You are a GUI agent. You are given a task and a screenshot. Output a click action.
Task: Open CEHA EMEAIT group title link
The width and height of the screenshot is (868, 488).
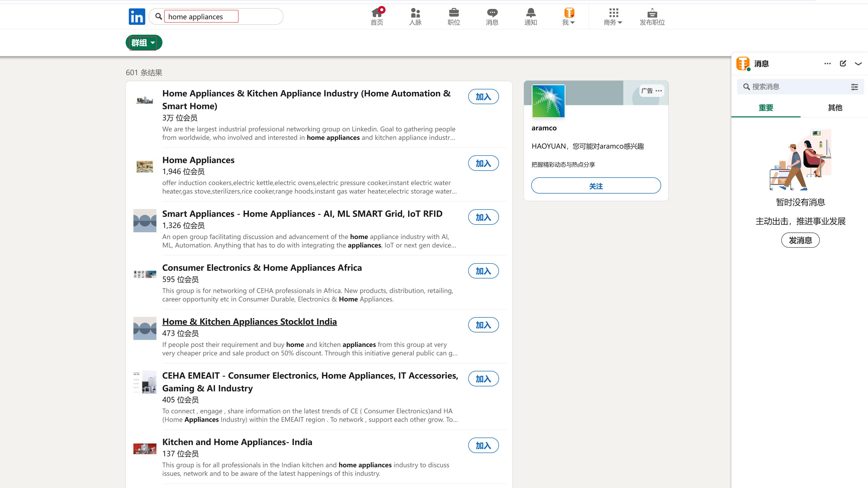[310, 382]
